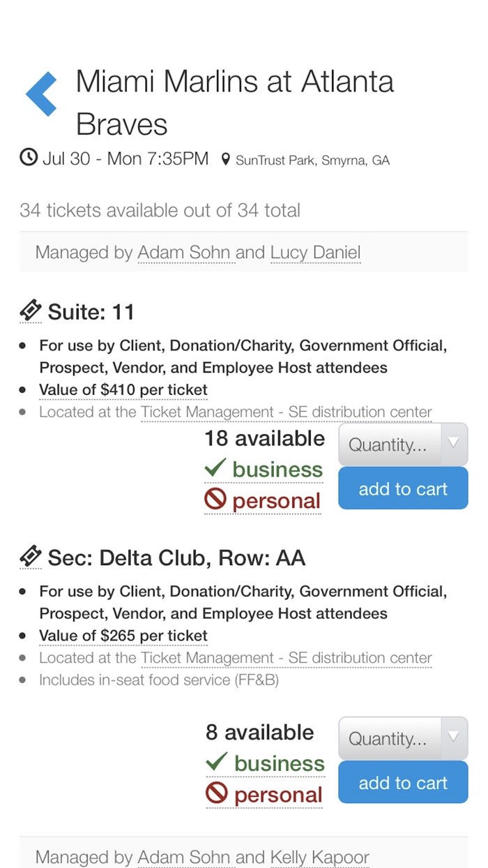488x868 pixels.
Task: Open Adam Sohn's manager profile link
Action: pos(185,253)
